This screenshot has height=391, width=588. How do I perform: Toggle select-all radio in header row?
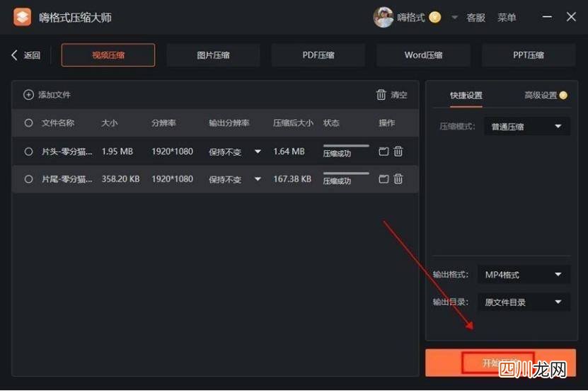(28, 123)
